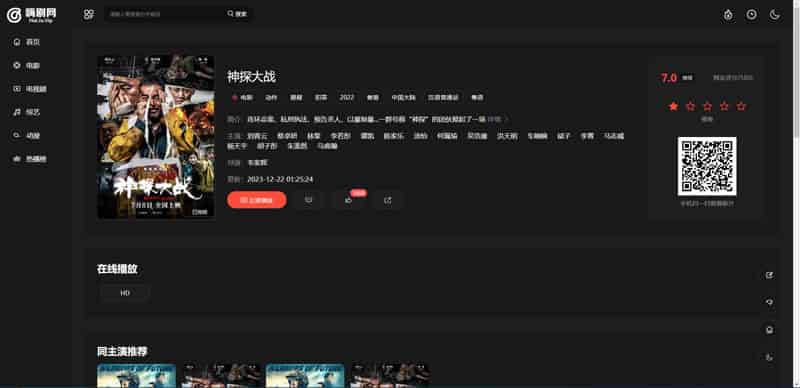Toggle dark mode with the moon icon
The image size is (800, 388).
pos(774,15)
